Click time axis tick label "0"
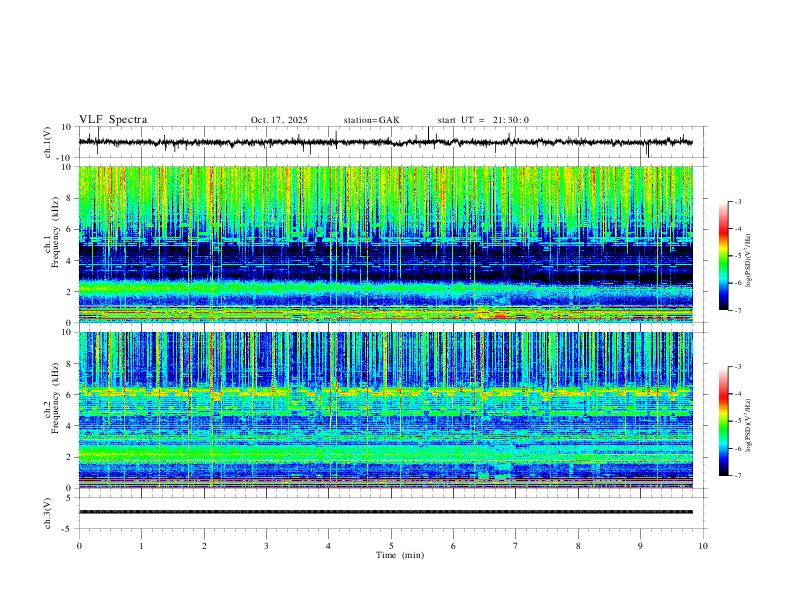The width and height of the screenshot is (792, 612). click(79, 546)
